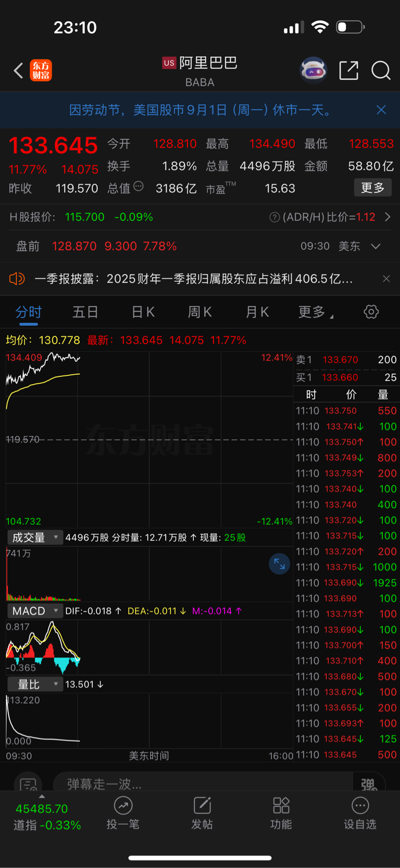Tap the 量比 chart area
Image resolution: width=400 pixels, height=868 pixels.
click(149, 720)
